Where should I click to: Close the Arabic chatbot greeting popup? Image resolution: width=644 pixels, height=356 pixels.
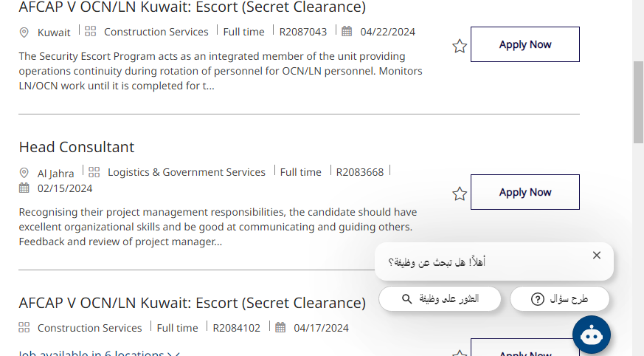point(597,256)
